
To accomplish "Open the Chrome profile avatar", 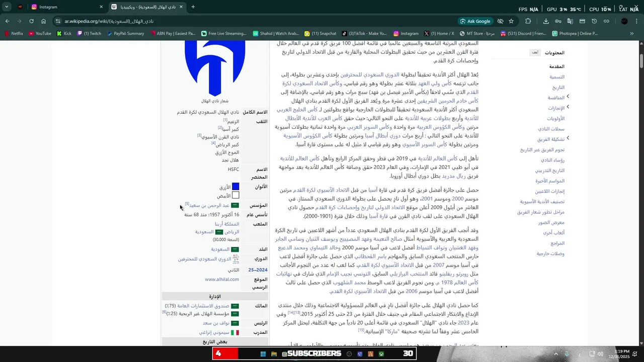I will (x=624, y=21).
